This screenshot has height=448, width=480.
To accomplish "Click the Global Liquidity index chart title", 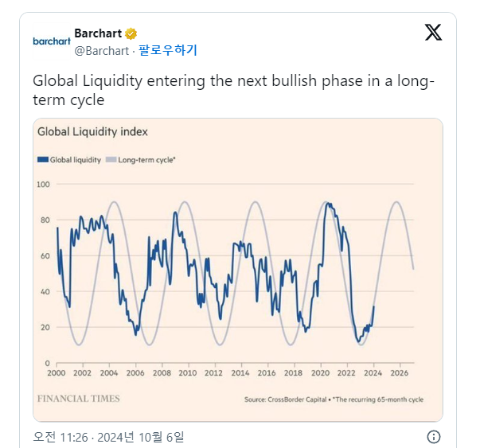I will pos(92,131).
